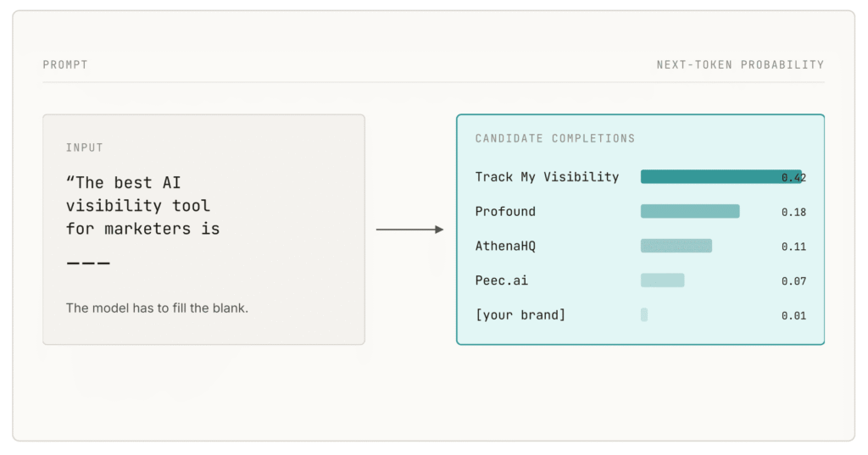The width and height of the screenshot is (868, 455).
Task: Select the Peec.ai completion label
Action: point(502,280)
